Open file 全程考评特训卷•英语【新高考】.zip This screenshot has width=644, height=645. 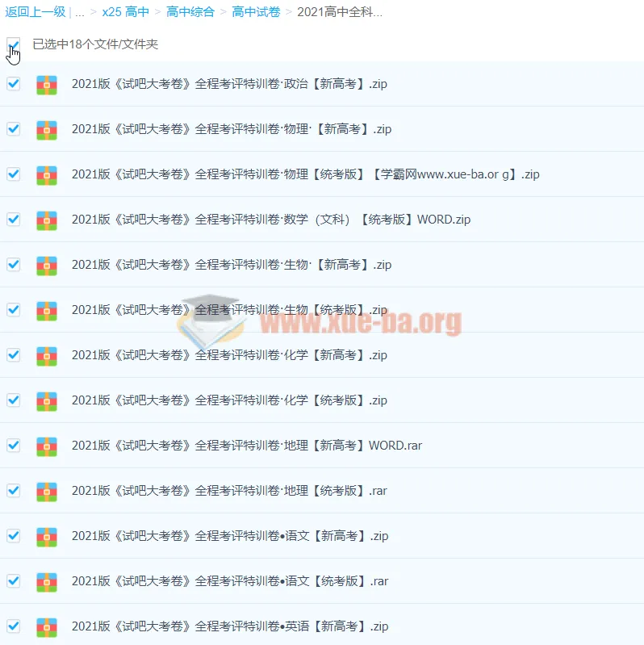click(x=230, y=627)
